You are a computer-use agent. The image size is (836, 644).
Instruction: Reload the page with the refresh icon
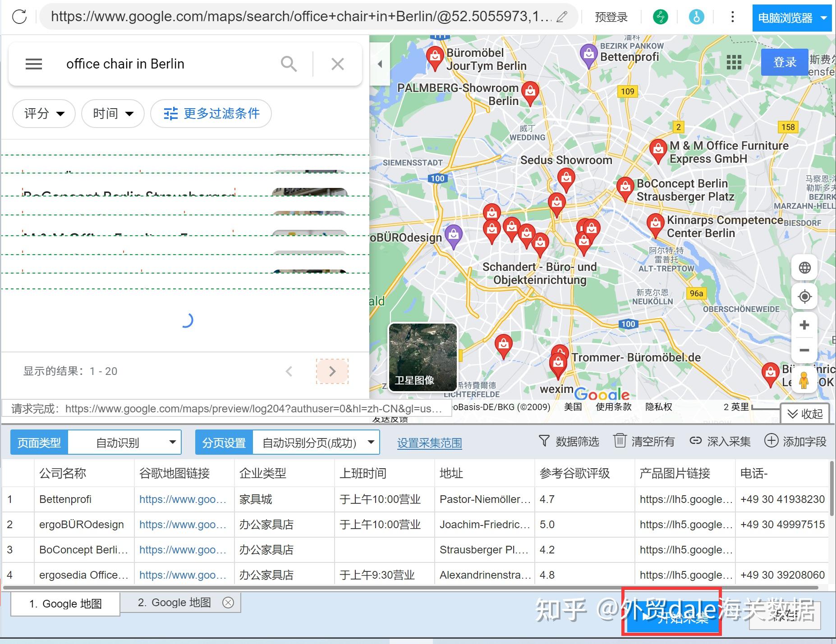click(x=19, y=17)
